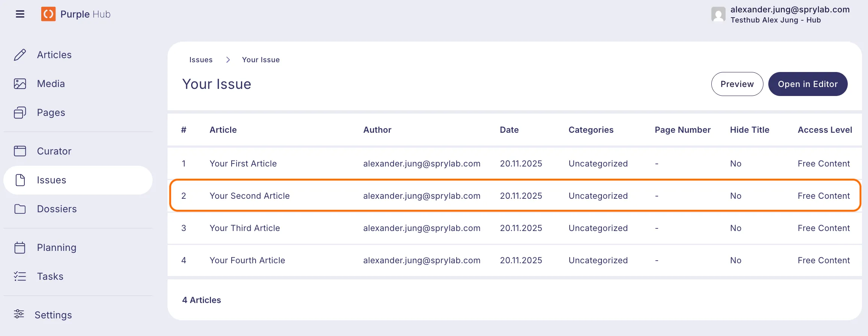
Task: Go back to Issues breadcrumb link
Action: [x=201, y=60]
